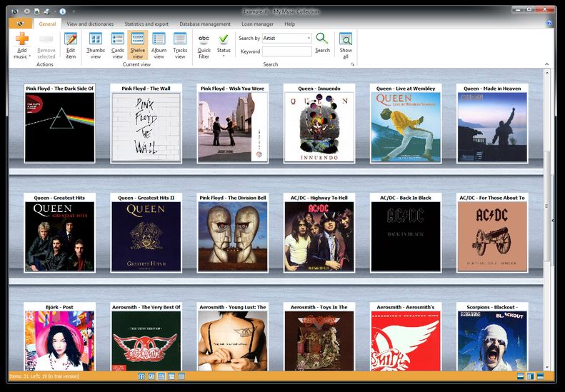
Task: Click the vertical scrollbar thumb
Action: pyautogui.click(x=547, y=206)
